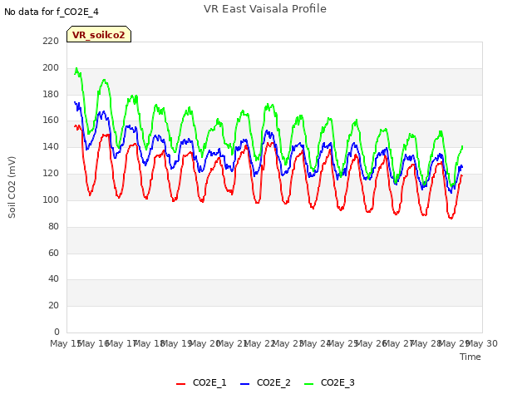Click the 120 y-axis tick label

click(x=51, y=173)
